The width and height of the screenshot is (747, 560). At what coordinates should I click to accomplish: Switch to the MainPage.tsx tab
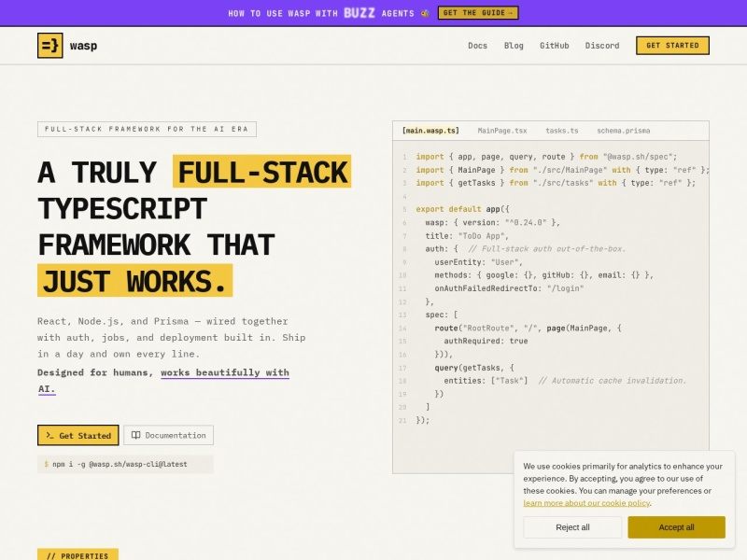pos(502,131)
